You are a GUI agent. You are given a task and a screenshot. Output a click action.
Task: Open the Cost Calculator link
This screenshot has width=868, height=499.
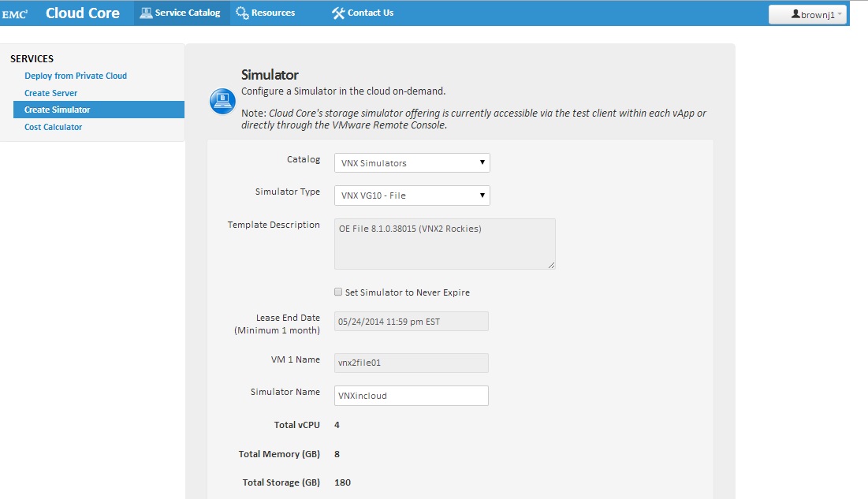[53, 127]
